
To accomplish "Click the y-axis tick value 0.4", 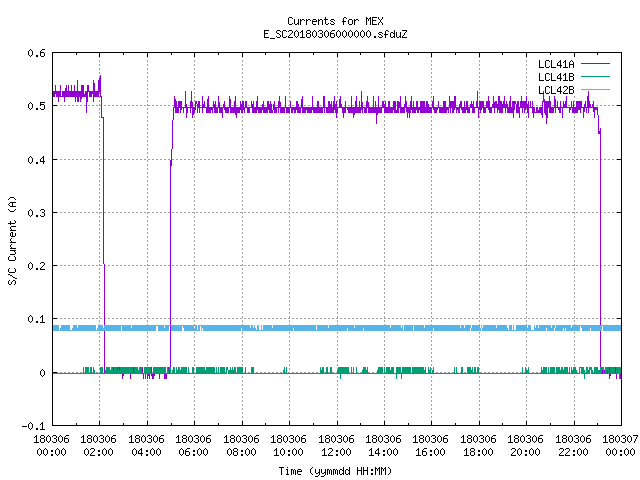I will [x=36, y=160].
